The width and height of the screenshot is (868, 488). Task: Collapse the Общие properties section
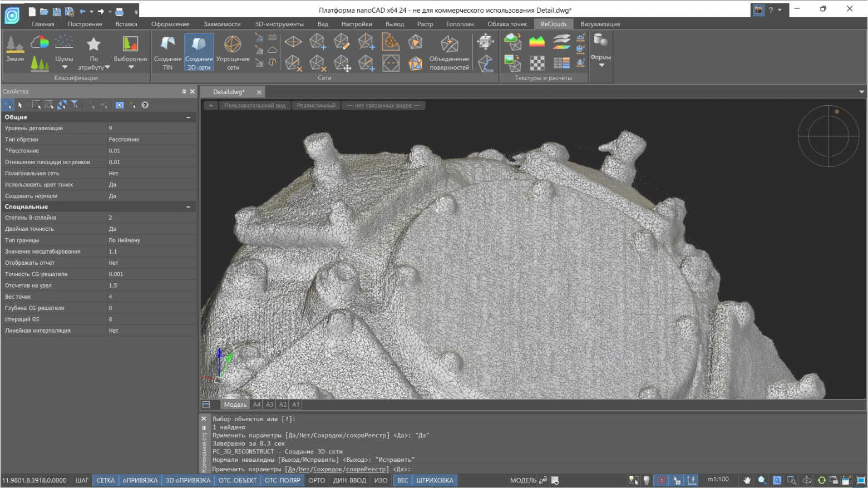[188, 117]
